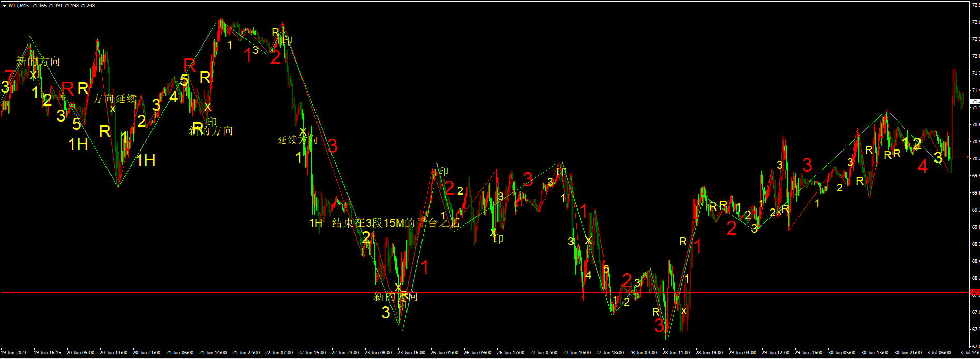
Task: Click the 3 Jul 06:00 time axis label
Action: 939,353
